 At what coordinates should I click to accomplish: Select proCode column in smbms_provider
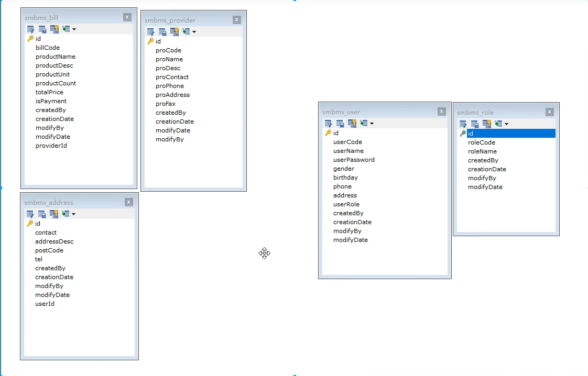[x=168, y=50]
